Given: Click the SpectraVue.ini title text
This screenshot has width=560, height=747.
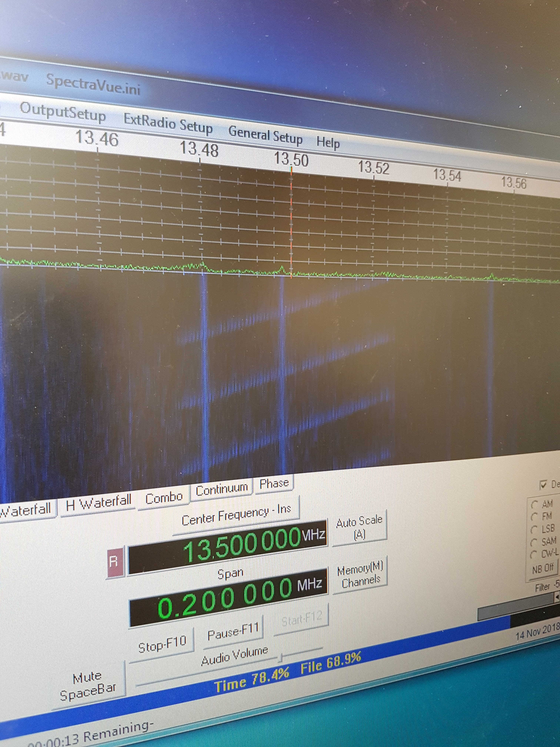Looking at the screenshot, I should [x=93, y=85].
